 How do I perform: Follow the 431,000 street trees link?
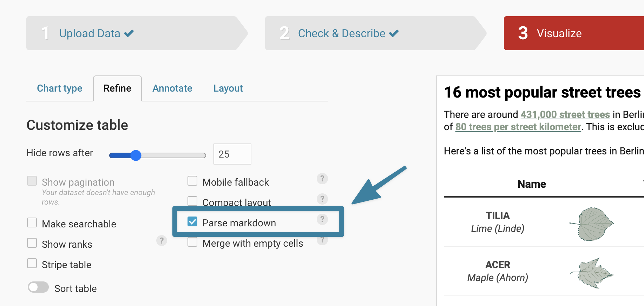point(565,115)
